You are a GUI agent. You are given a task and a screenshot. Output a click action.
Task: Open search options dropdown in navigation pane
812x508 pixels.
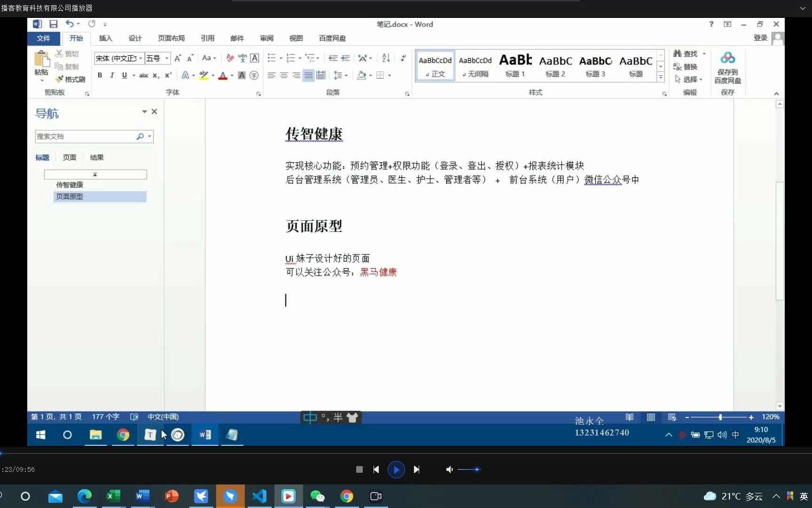tap(150, 136)
